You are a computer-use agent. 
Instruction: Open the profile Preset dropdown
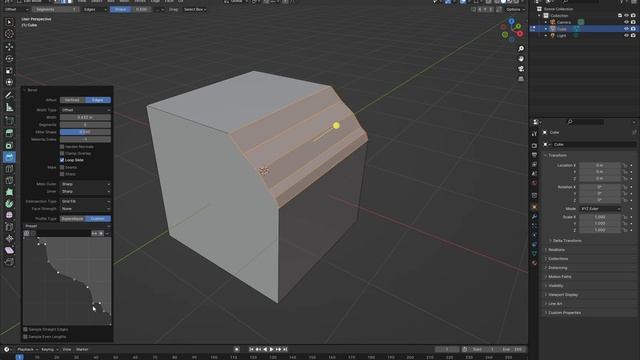coord(67,226)
